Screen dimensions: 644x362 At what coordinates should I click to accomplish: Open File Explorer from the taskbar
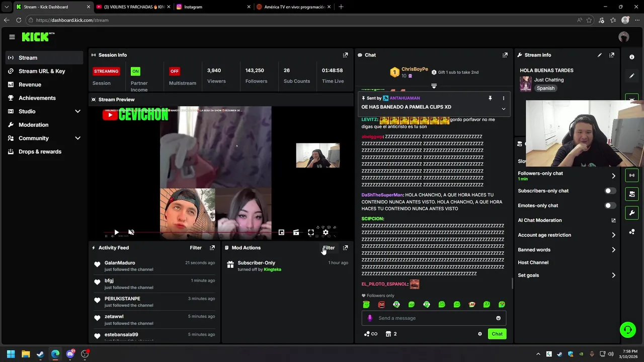click(x=26, y=354)
